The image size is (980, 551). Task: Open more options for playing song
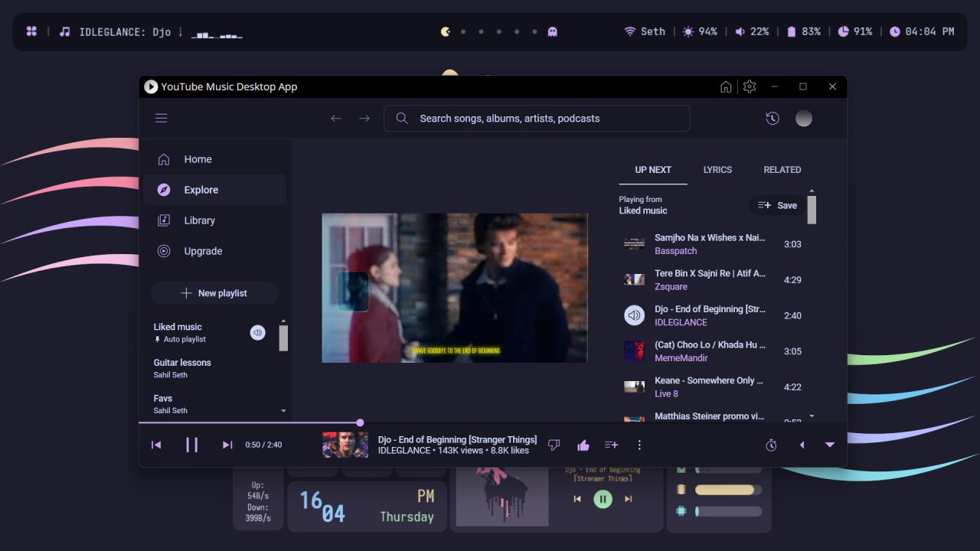(x=639, y=445)
